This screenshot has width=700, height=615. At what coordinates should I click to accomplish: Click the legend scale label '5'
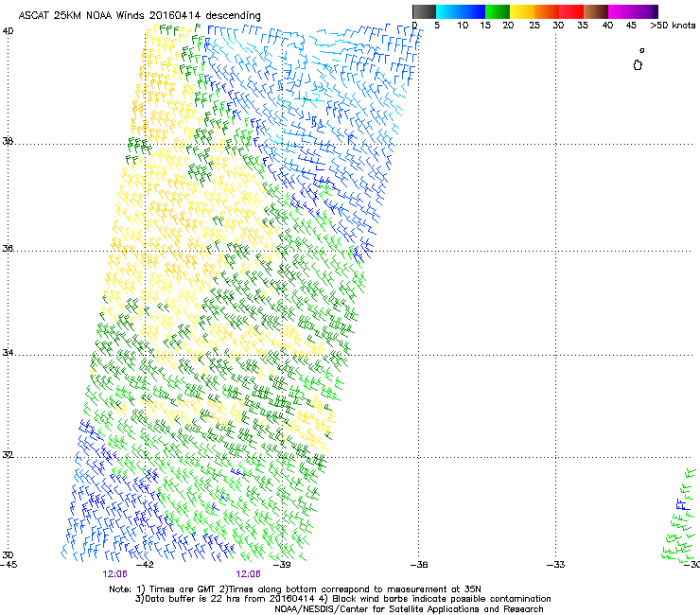pos(437,26)
